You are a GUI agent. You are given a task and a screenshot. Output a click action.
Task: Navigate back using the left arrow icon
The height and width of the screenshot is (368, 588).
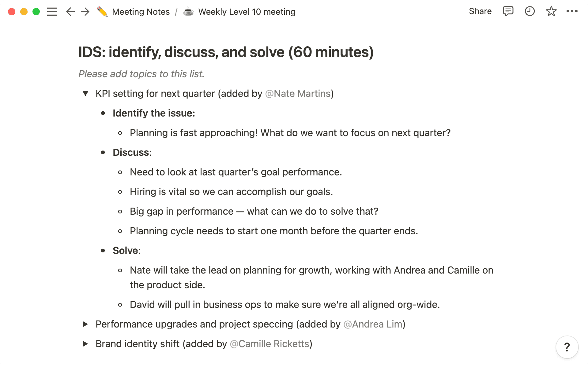(x=70, y=11)
